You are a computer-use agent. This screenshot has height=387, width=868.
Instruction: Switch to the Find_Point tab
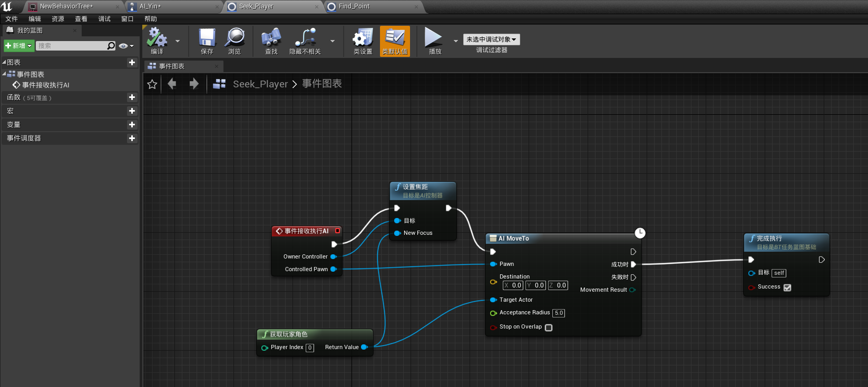[x=373, y=6]
